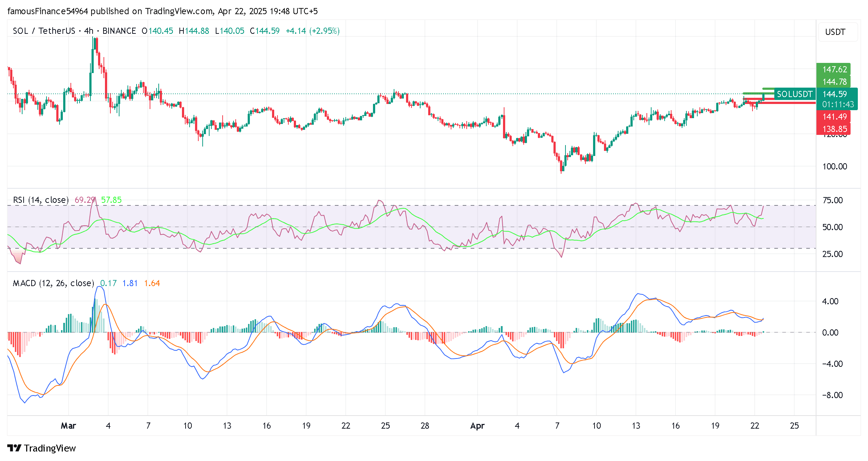Screen dimensions: 868x461
Task: Click the orange MACD signal value 1.64
Action: coord(152,283)
